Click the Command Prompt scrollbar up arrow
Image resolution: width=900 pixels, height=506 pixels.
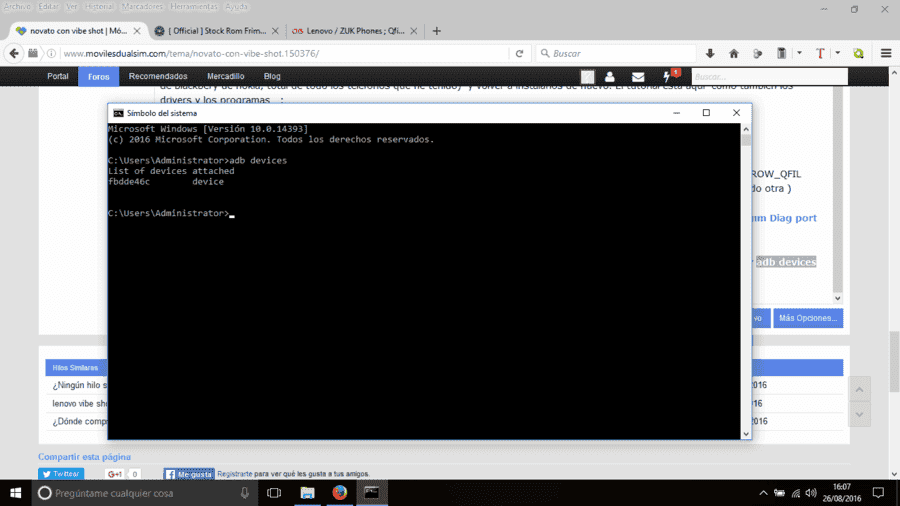tap(746, 129)
